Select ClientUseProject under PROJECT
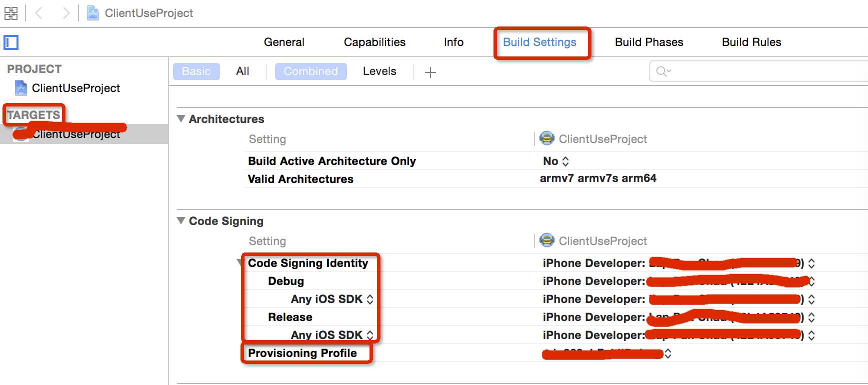Screen dimensions: 868x385 tap(75, 88)
